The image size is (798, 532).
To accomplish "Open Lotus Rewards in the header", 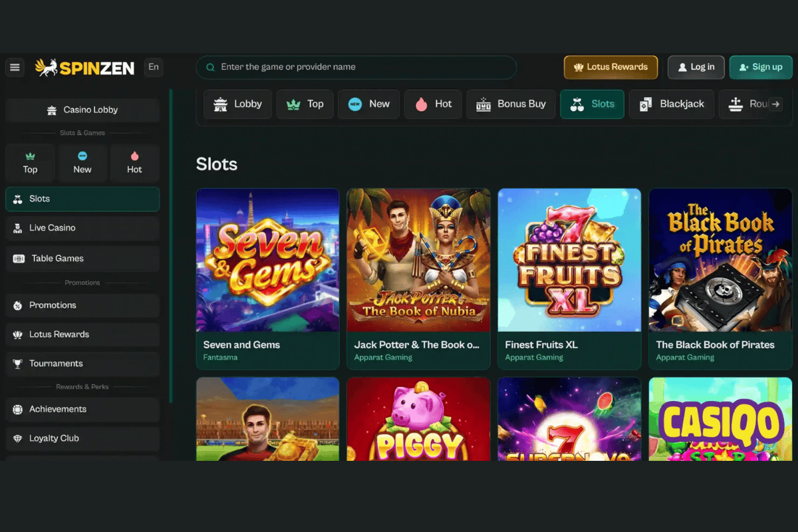I will click(x=610, y=67).
